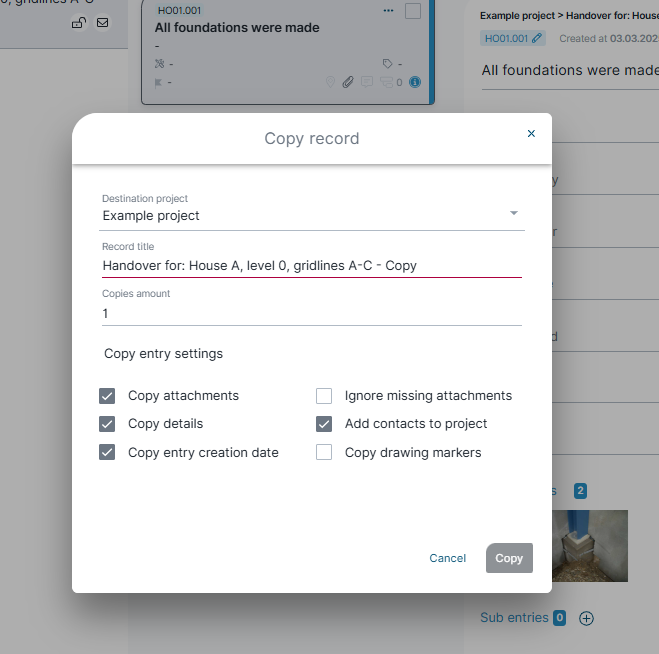Uncheck Copy entry creation date checkbox
This screenshot has height=654, width=659.
(107, 452)
